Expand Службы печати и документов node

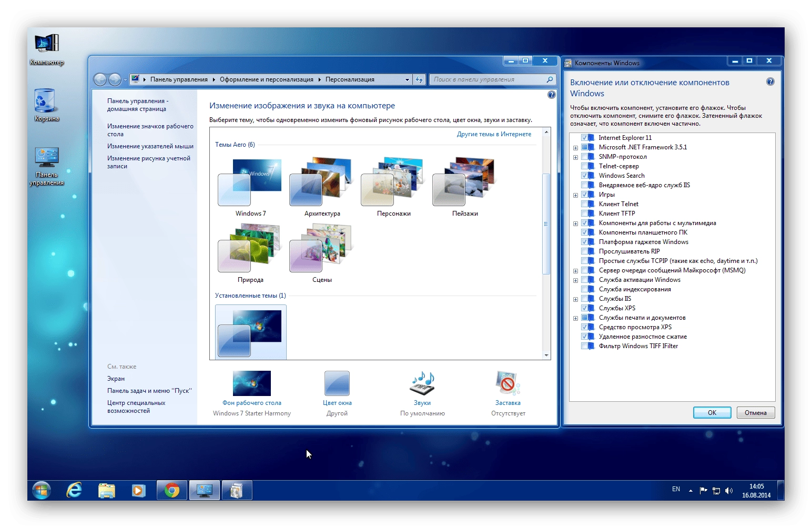(x=575, y=318)
